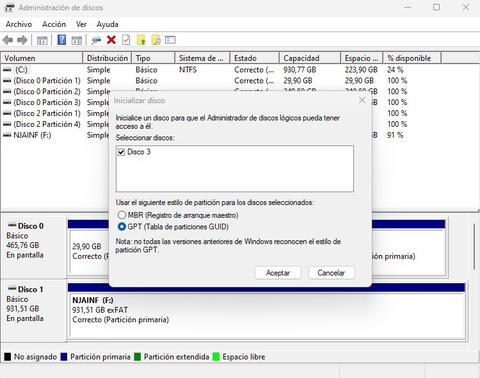Open Help via the blue question mark icon

[x=62, y=40]
